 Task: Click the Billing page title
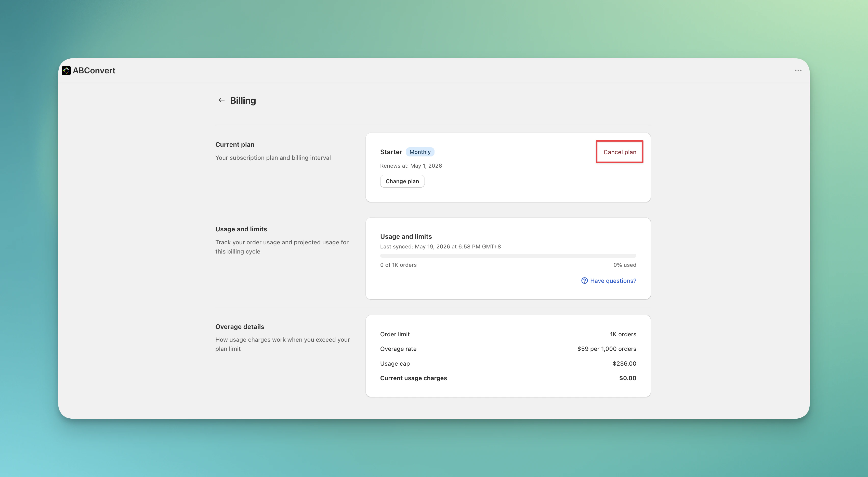(x=243, y=100)
